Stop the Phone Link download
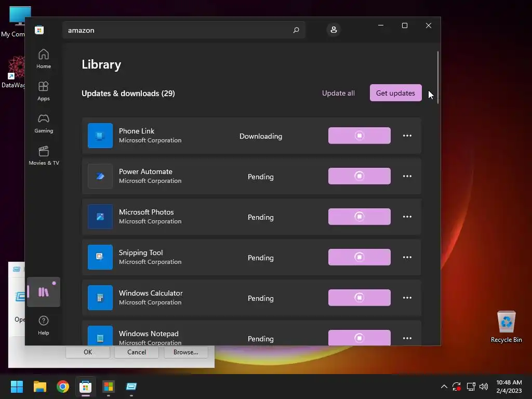 click(x=360, y=136)
